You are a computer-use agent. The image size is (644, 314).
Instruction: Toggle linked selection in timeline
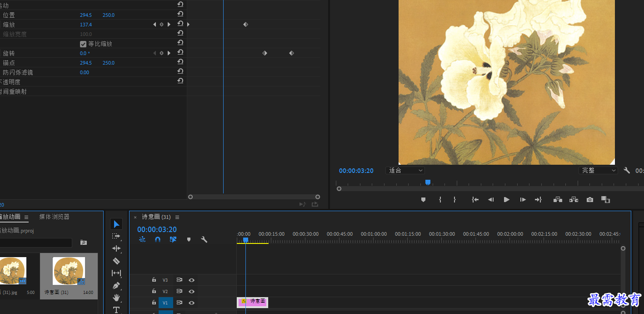tap(173, 239)
